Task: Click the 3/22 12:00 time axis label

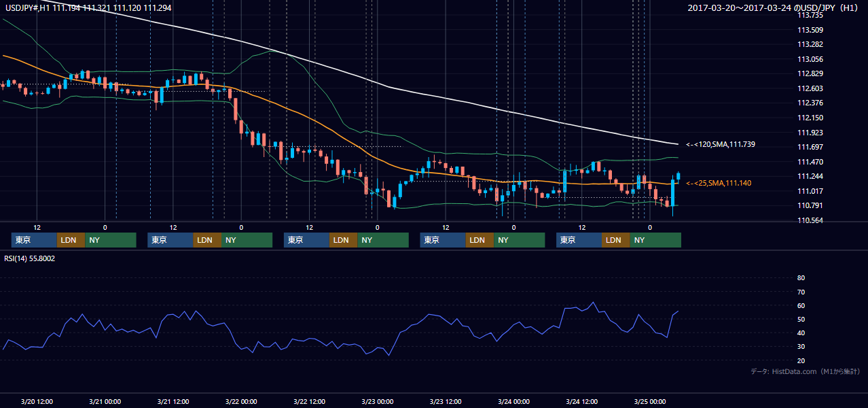Action: click(x=309, y=401)
